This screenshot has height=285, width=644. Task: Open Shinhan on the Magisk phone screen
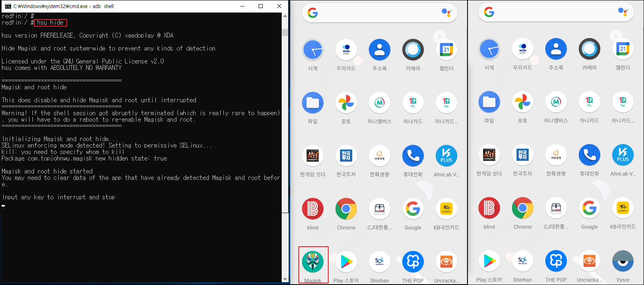pyautogui.click(x=380, y=262)
